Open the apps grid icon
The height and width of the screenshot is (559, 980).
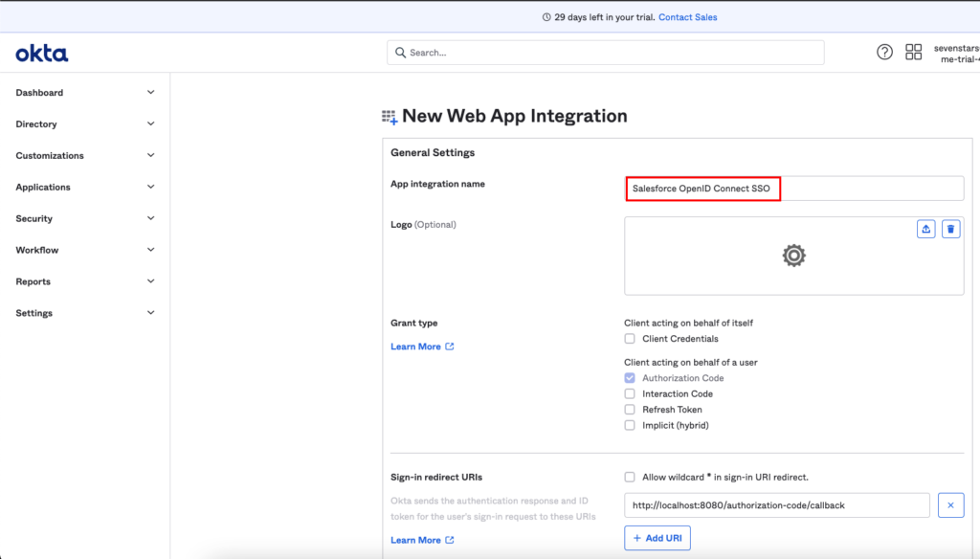click(x=914, y=53)
